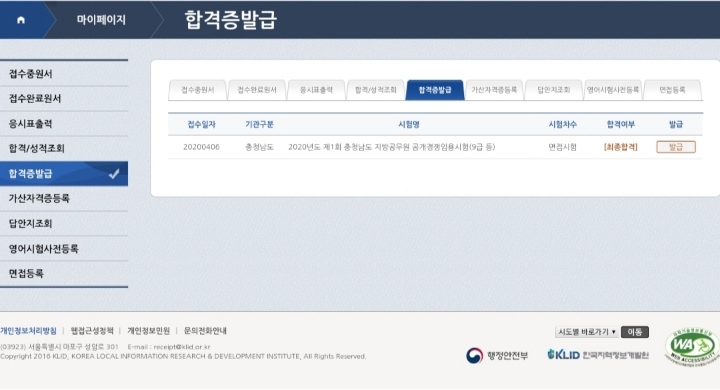Click the 기관구분 column header
720x390 pixels.
(259, 124)
